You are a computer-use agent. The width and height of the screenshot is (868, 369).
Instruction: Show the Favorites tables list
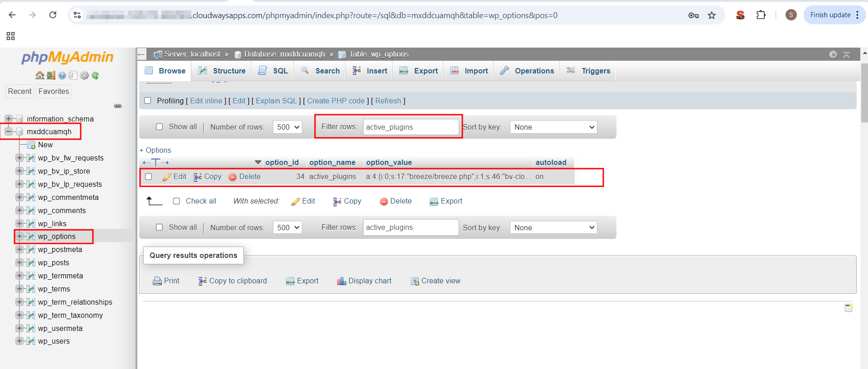(x=53, y=91)
